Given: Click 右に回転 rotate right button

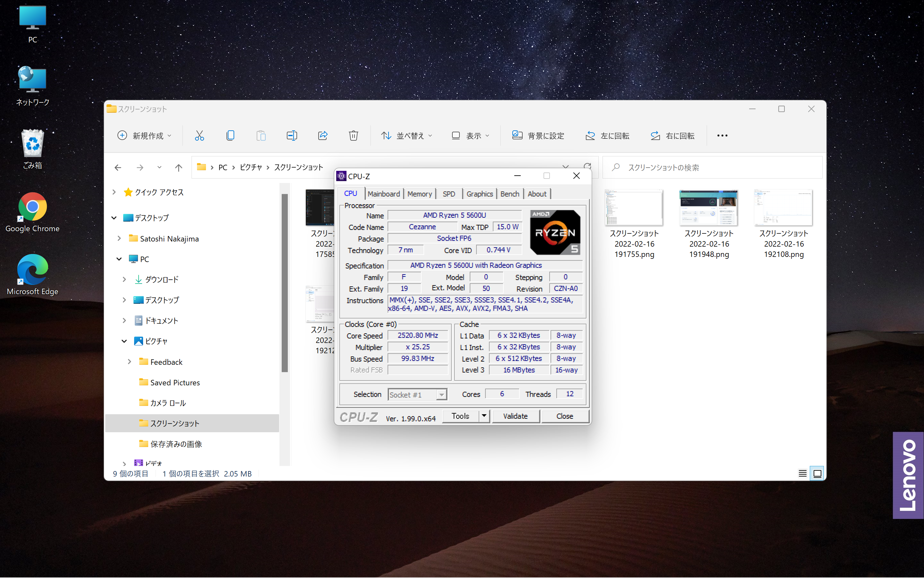Looking at the screenshot, I should 672,136.
